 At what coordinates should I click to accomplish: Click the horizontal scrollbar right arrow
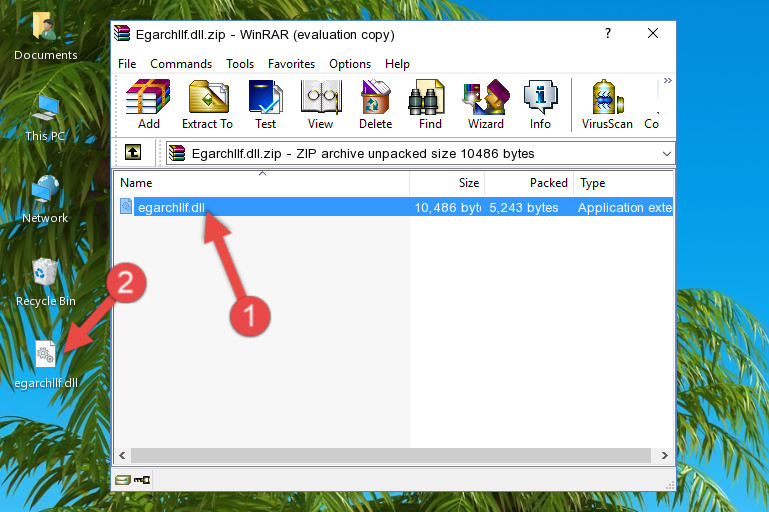click(x=664, y=456)
